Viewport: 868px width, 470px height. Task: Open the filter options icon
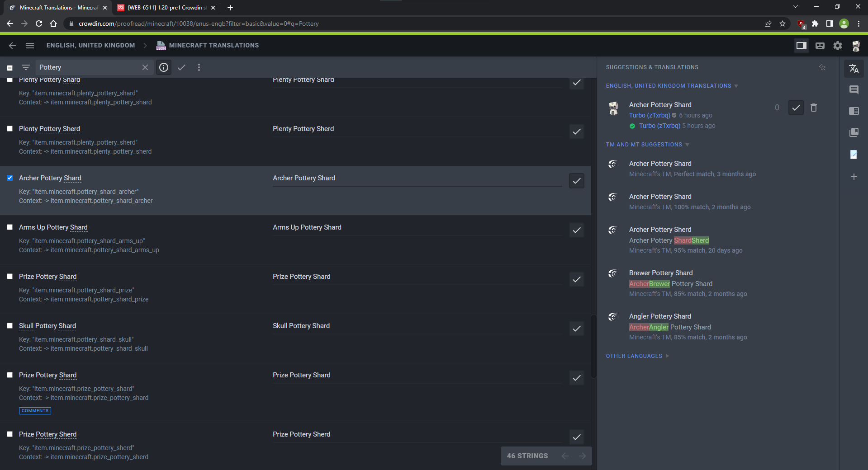point(26,67)
